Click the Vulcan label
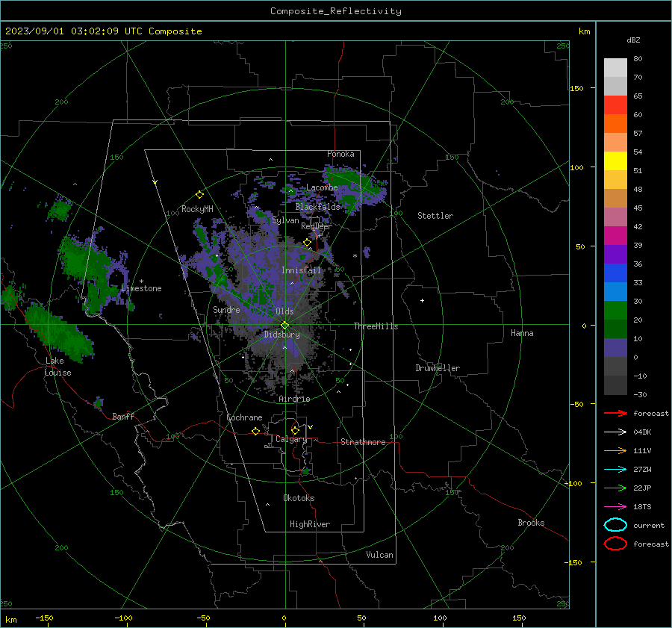 pos(379,555)
